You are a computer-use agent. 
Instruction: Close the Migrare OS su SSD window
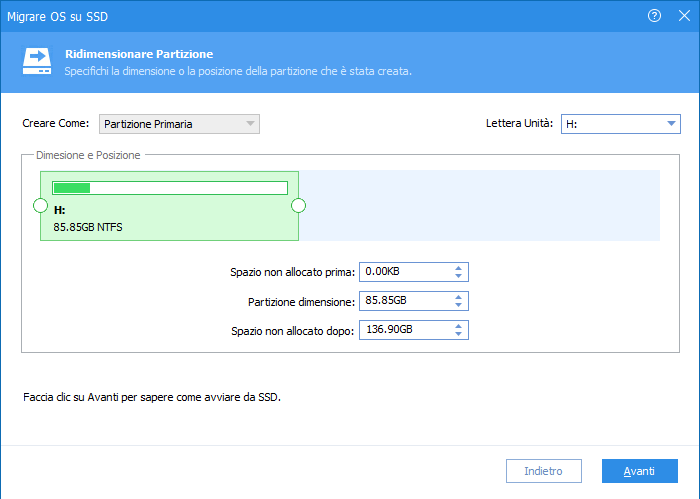point(682,16)
